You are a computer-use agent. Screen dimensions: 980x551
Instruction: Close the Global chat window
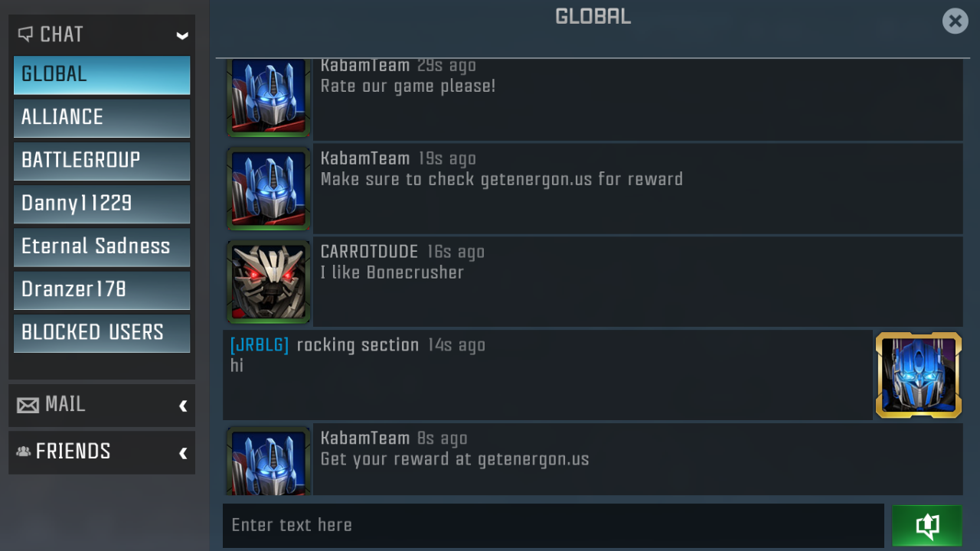(x=955, y=21)
